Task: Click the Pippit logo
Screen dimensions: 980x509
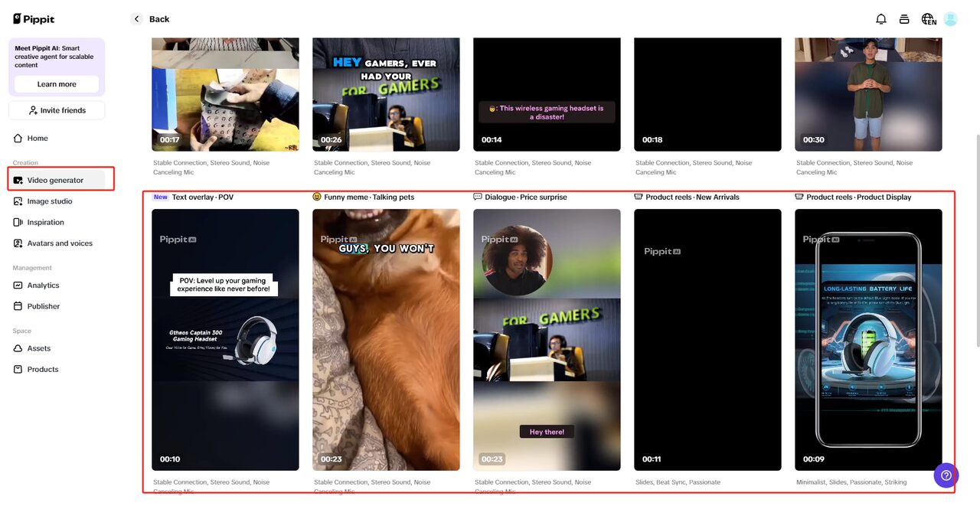Action: click(34, 19)
